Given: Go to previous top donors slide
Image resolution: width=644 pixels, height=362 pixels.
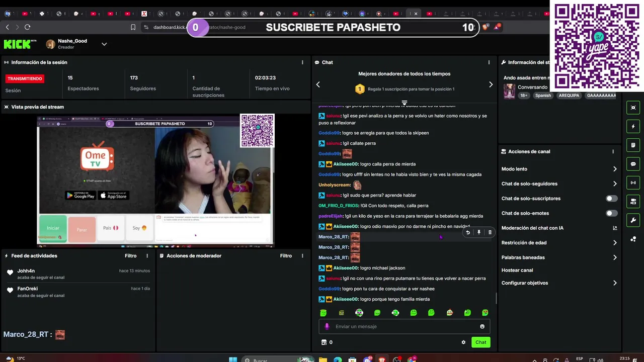Looking at the screenshot, I should (x=318, y=84).
